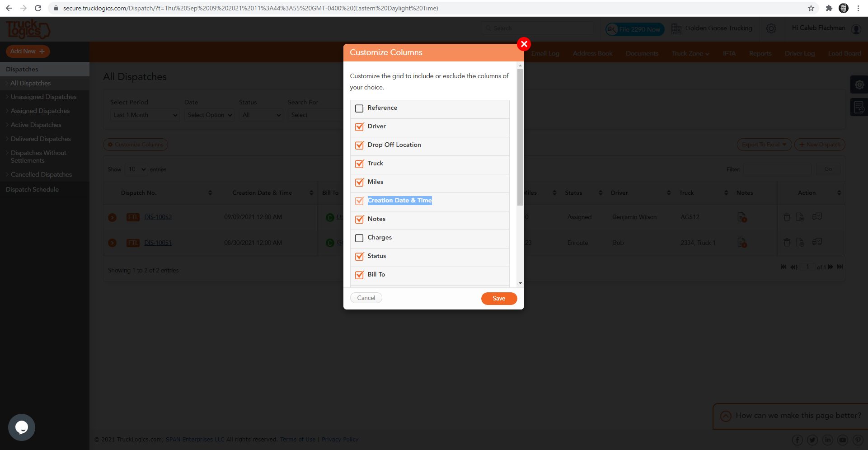Open Delivered Dispatches in sidebar
This screenshot has width=868, height=450.
pos(41,139)
